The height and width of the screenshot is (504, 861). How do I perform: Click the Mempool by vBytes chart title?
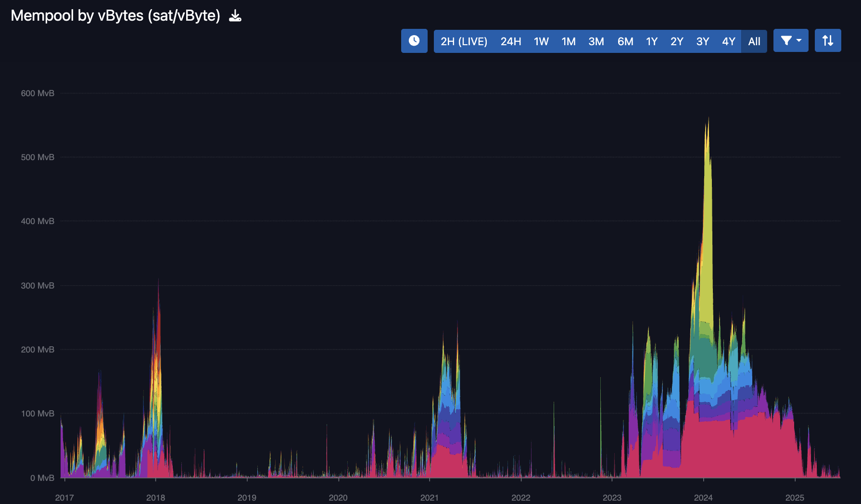[115, 15]
